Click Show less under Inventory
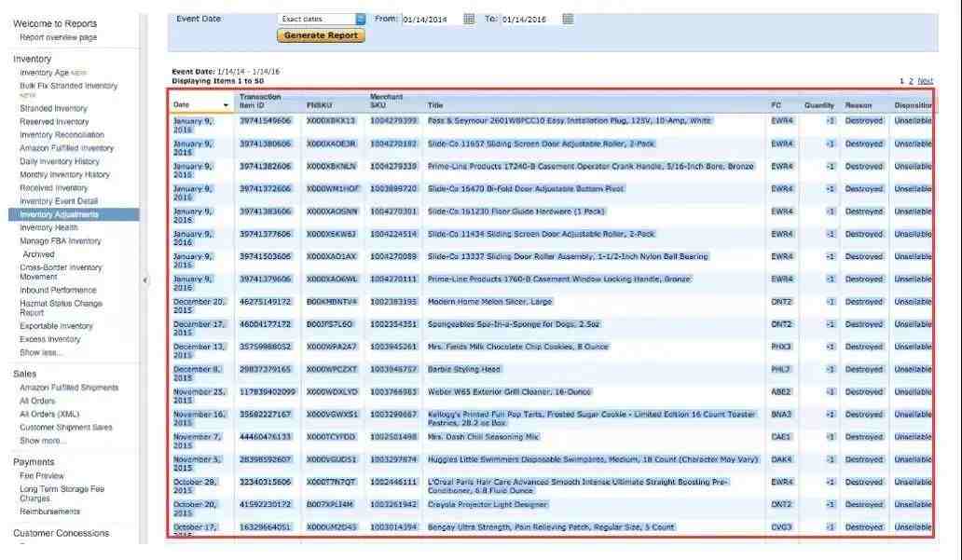Image resolution: width=962 pixels, height=560 pixels. pyautogui.click(x=41, y=353)
